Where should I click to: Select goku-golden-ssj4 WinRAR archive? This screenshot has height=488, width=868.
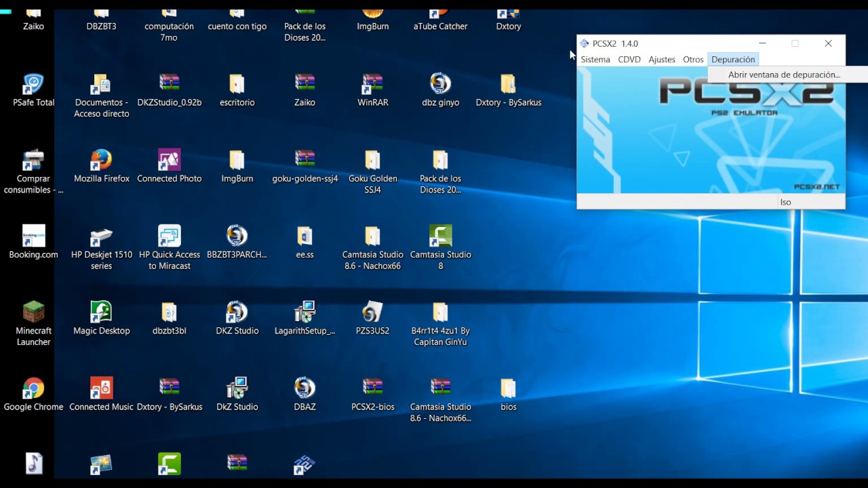click(x=305, y=167)
